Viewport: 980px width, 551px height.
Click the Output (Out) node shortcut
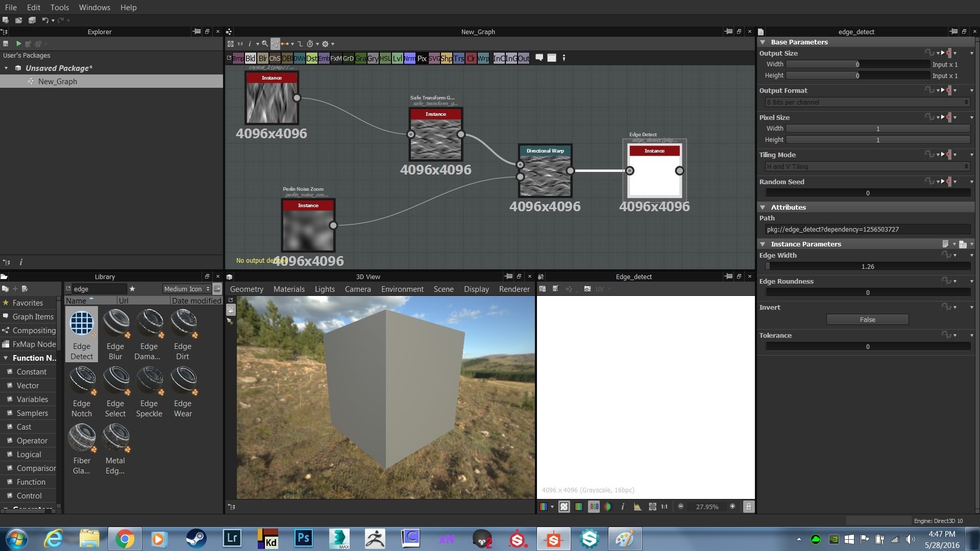[524, 58]
